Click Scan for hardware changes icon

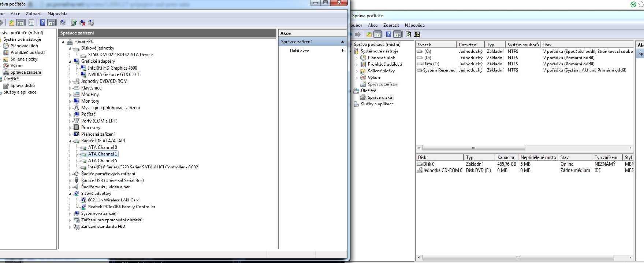(x=63, y=23)
